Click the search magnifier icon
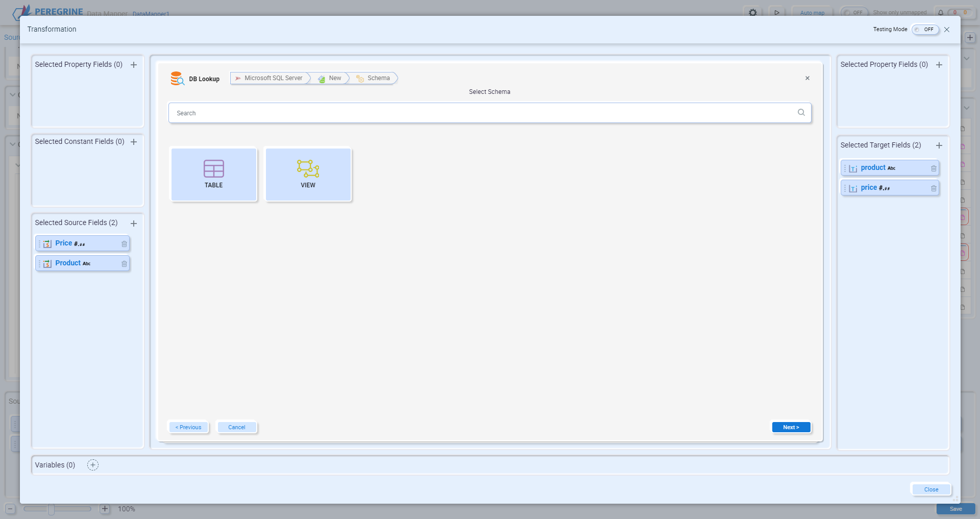 point(801,113)
